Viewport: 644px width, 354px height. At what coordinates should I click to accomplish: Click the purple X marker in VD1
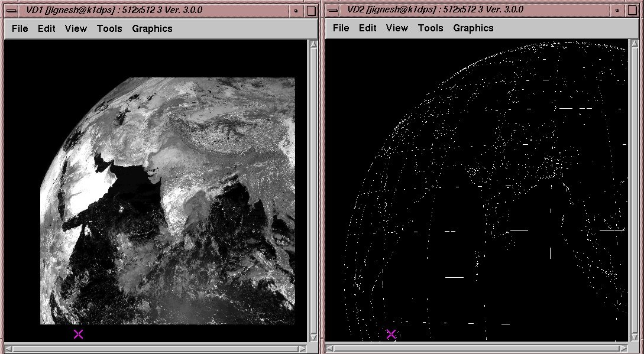click(78, 334)
